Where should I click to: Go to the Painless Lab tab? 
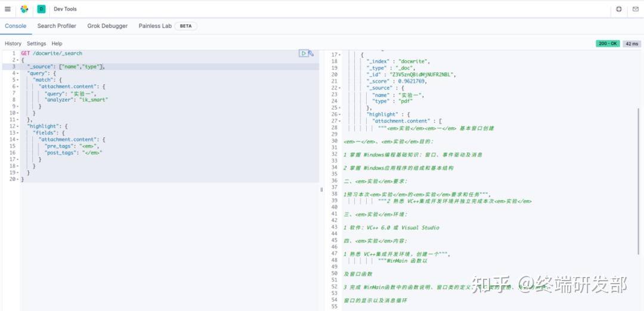[x=155, y=26]
